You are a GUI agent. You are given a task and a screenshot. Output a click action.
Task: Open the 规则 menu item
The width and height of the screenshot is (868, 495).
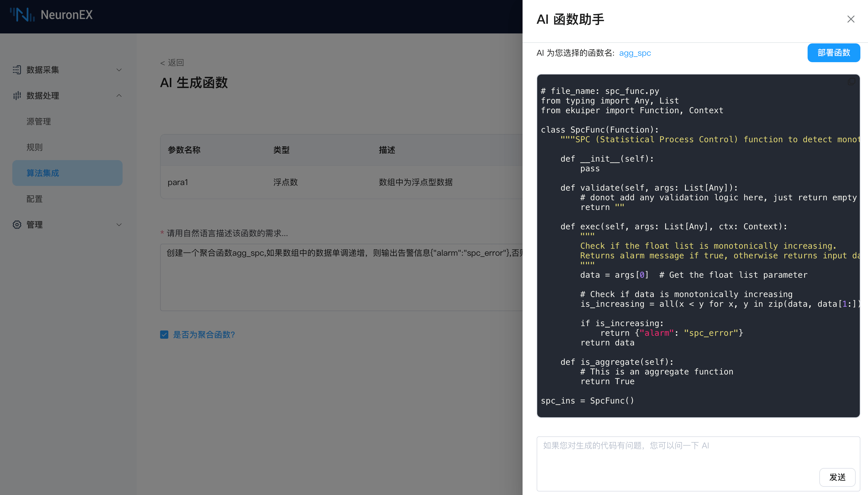tap(35, 147)
